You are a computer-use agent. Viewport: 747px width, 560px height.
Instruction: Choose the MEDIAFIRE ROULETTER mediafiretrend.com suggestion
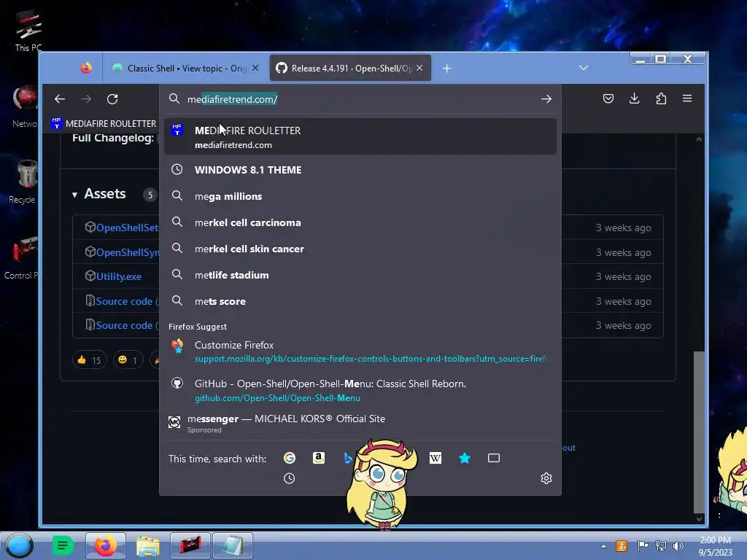360,136
